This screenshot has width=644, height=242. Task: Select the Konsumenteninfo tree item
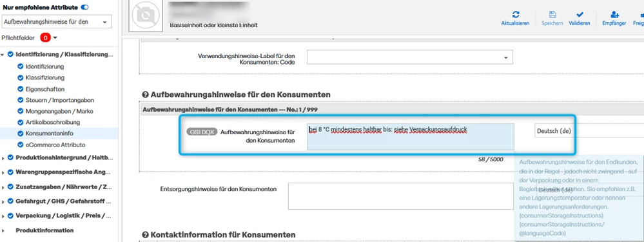tap(49, 134)
